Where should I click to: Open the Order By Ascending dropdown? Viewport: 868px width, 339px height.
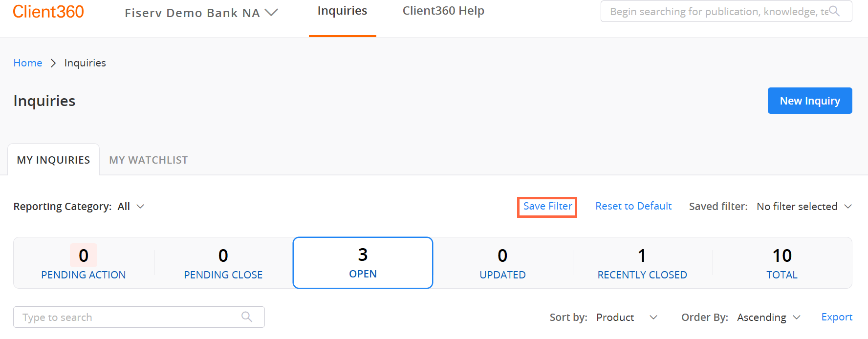pos(769,318)
